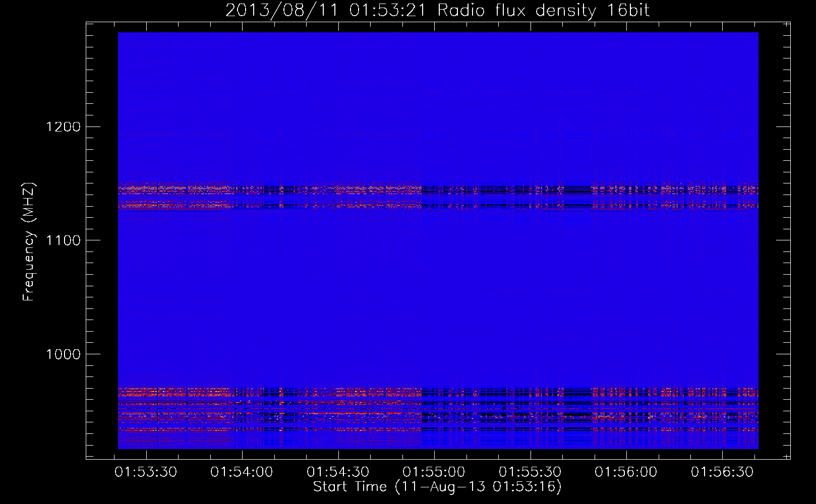Click the 01:56:30 time tick label
This screenshot has height=504, width=816.
(722, 472)
